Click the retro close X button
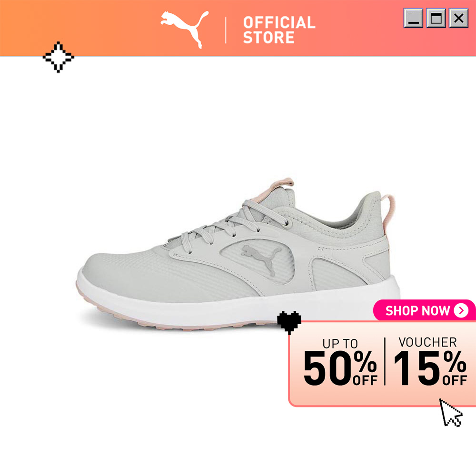The height and width of the screenshot is (476, 476). coord(458,18)
